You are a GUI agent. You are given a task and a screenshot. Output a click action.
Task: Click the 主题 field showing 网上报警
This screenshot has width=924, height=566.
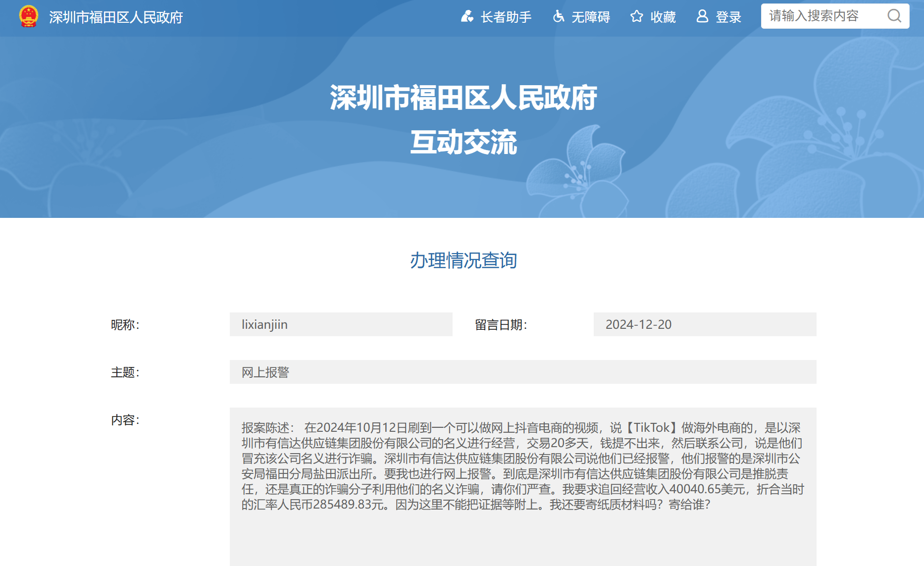click(522, 372)
